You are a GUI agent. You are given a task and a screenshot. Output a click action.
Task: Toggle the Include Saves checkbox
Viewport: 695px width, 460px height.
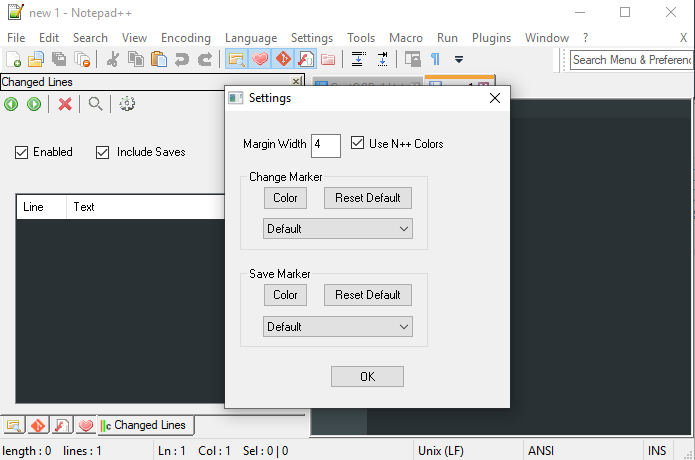tap(102, 152)
